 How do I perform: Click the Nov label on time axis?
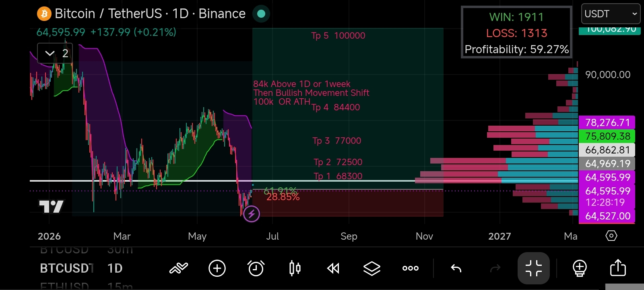point(424,236)
